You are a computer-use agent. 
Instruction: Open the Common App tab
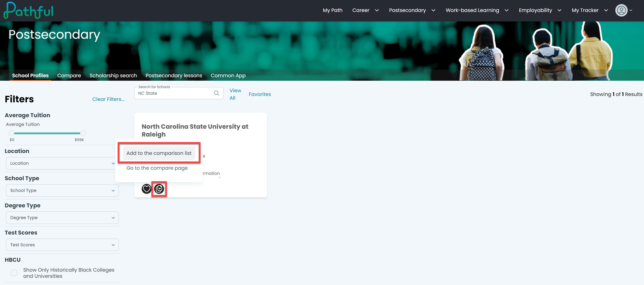click(x=228, y=75)
